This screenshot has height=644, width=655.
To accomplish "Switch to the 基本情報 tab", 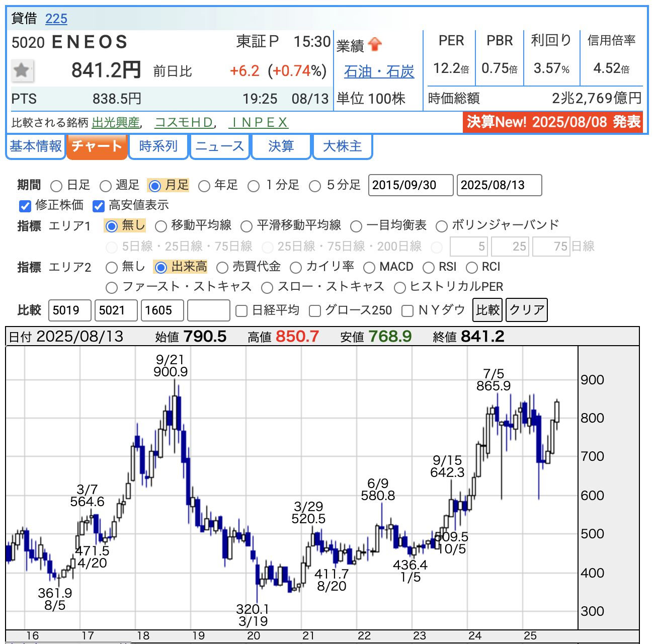I will tap(36, 146).
